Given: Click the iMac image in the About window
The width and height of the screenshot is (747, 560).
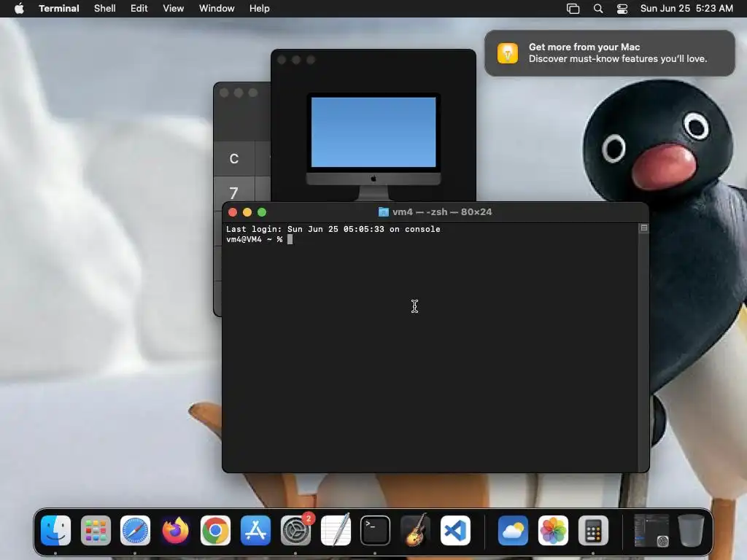Looking at the screenshot, I should click(x=373, y=147).
